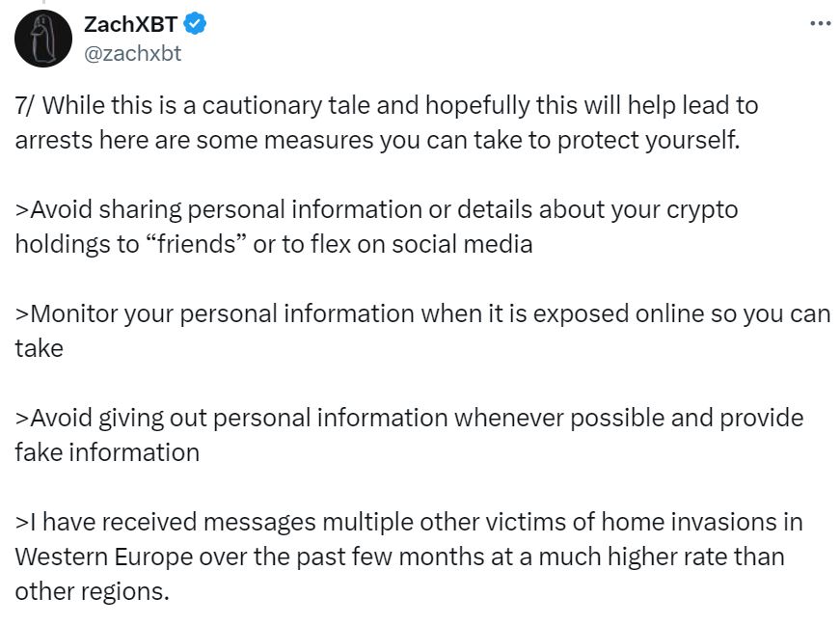Click the quoted word 'friends'
This screenshot has height=625, width=840.
196,244
